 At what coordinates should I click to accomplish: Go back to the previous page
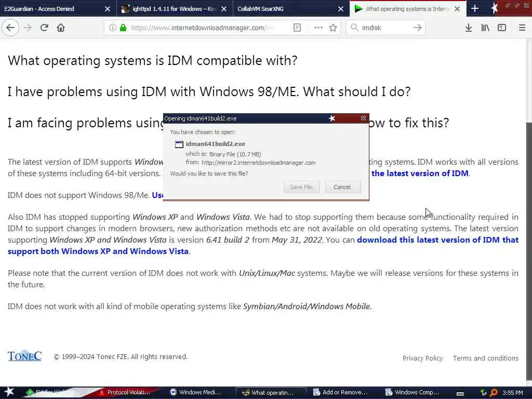(x=10, y=28)
